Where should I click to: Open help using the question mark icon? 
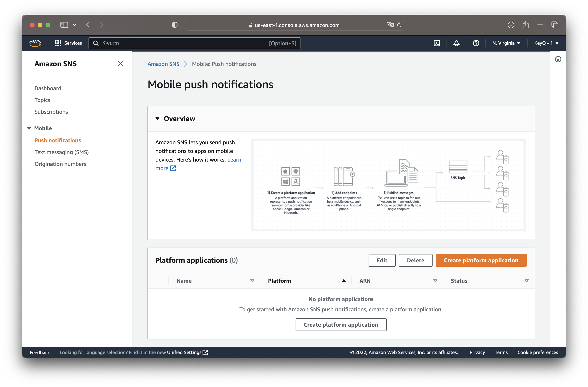[x=476, y=43]
